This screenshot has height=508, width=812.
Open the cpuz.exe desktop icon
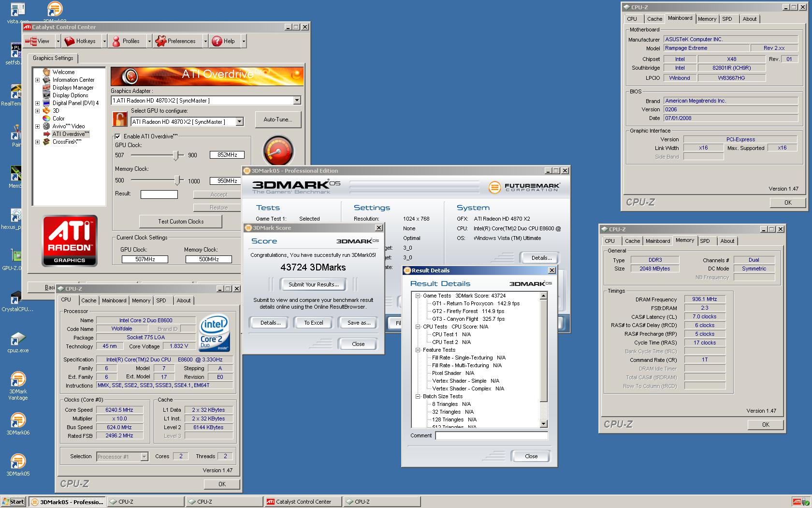[18, 339]
